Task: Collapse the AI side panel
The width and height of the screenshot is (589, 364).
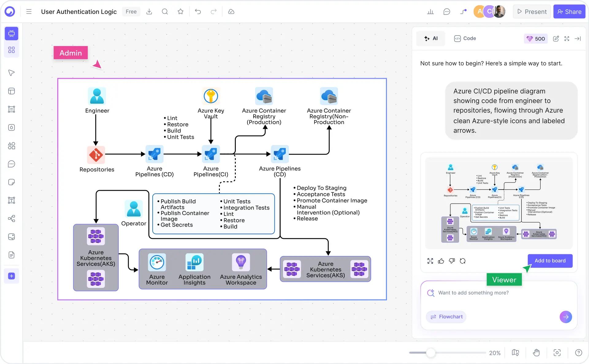Action: (578, 39)
